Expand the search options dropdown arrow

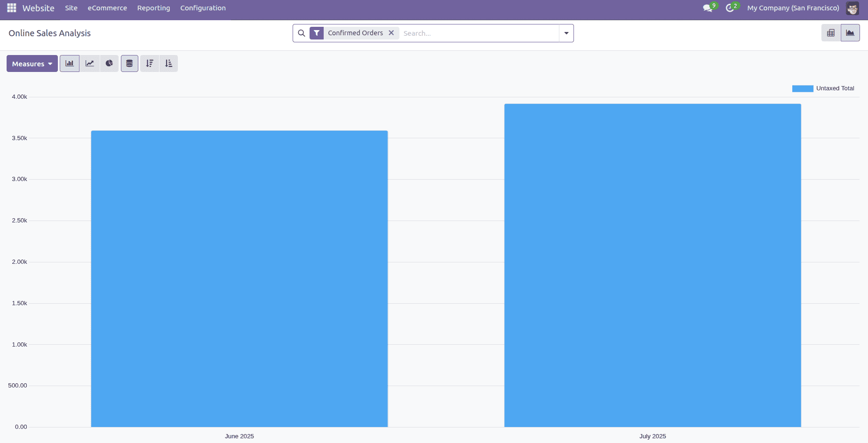[x=566, y=33]
